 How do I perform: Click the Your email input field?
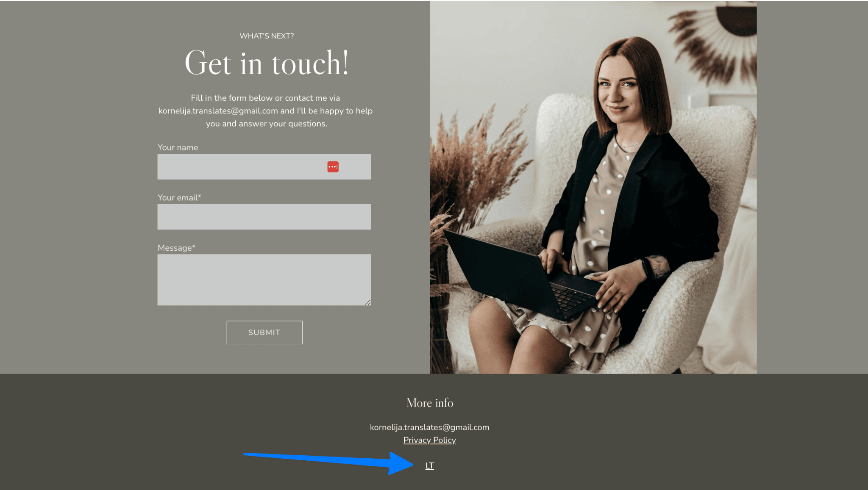click(x=264, y=217)
